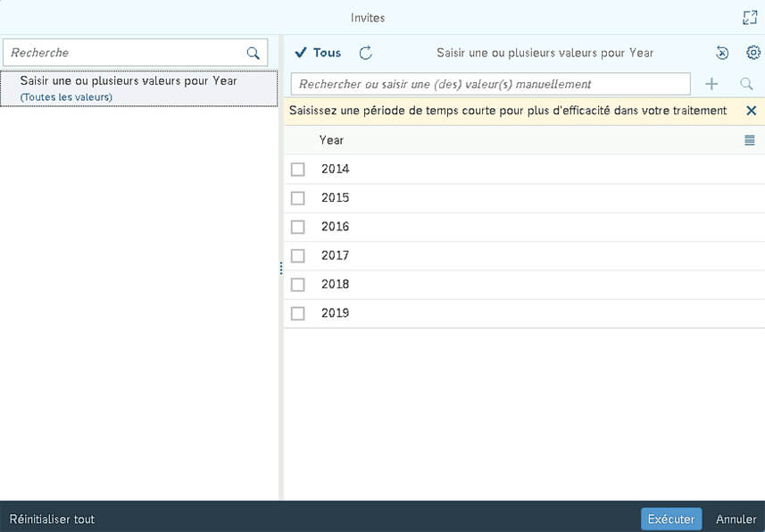Viewport: 765px width, 532px height.
Task: Select all values with Tous
Action: pos(320,53)
